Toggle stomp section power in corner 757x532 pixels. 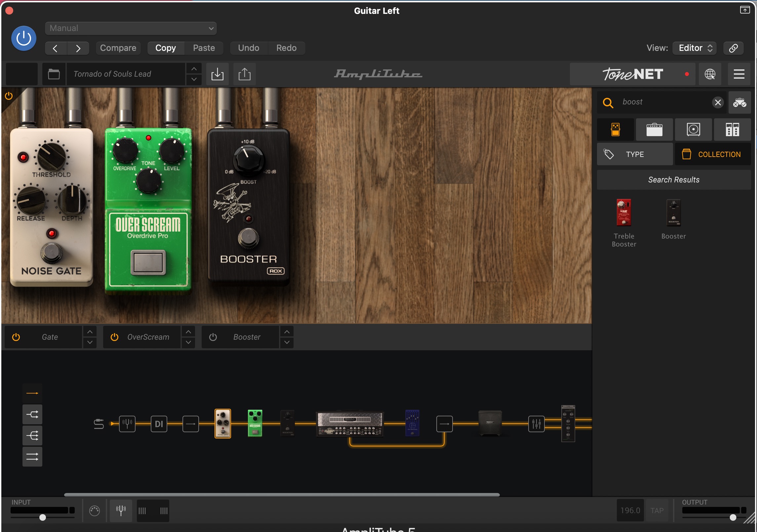(x=9, y=96)
